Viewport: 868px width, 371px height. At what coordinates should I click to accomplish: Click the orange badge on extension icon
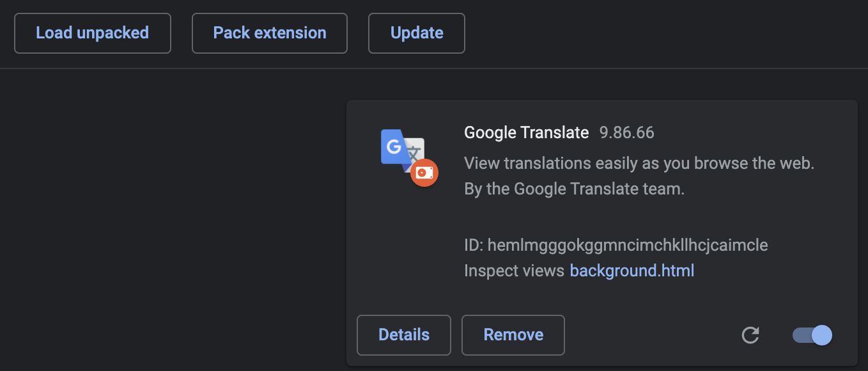424,173
